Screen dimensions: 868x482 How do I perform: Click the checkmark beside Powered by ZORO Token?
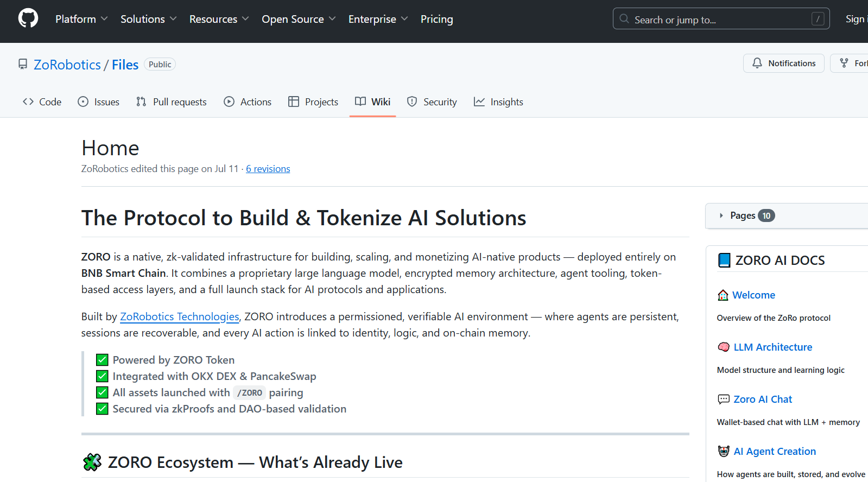(x=102, y=360)
